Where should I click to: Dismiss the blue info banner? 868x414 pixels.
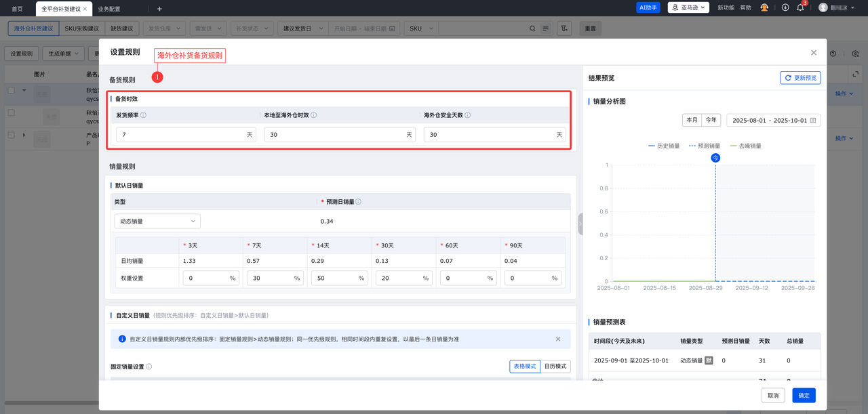(558, 339)
